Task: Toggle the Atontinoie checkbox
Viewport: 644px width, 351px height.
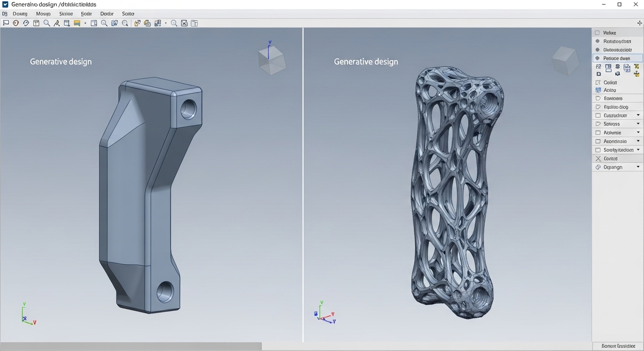Action: point(598,141)
